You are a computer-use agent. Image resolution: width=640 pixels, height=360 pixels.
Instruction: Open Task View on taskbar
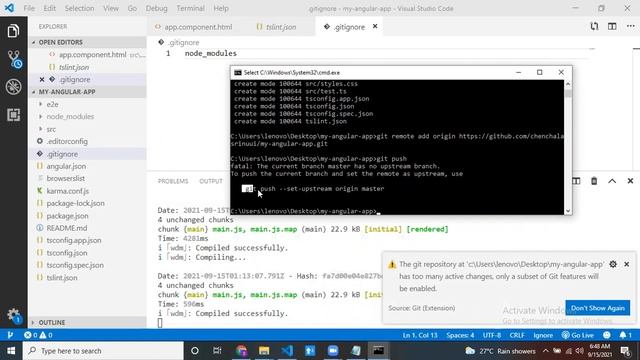(x=217, y=351)
